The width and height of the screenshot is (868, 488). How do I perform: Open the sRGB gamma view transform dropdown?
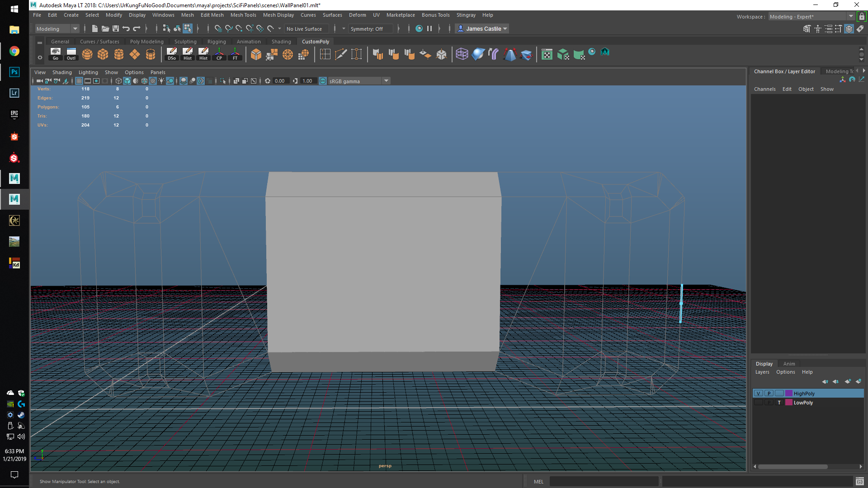coord(386,81)
